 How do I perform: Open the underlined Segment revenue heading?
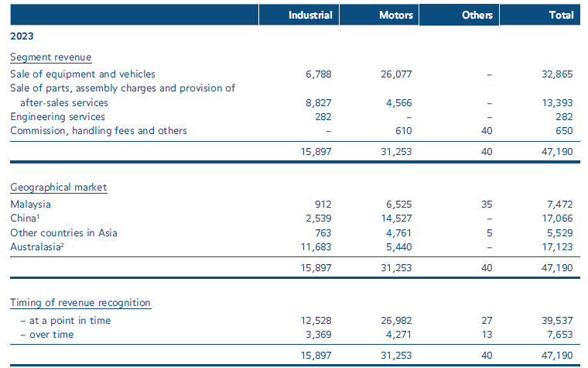pyautogui.click(x=50, y=57)
